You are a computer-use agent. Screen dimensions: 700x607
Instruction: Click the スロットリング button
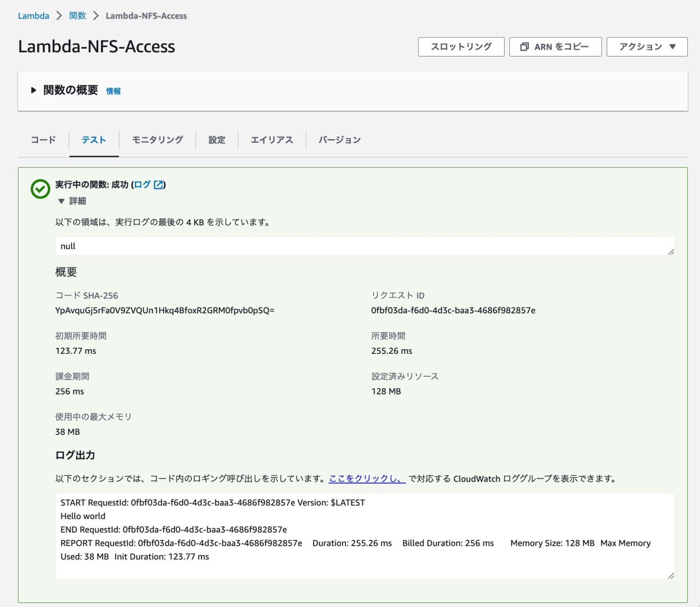pos(461,46)
